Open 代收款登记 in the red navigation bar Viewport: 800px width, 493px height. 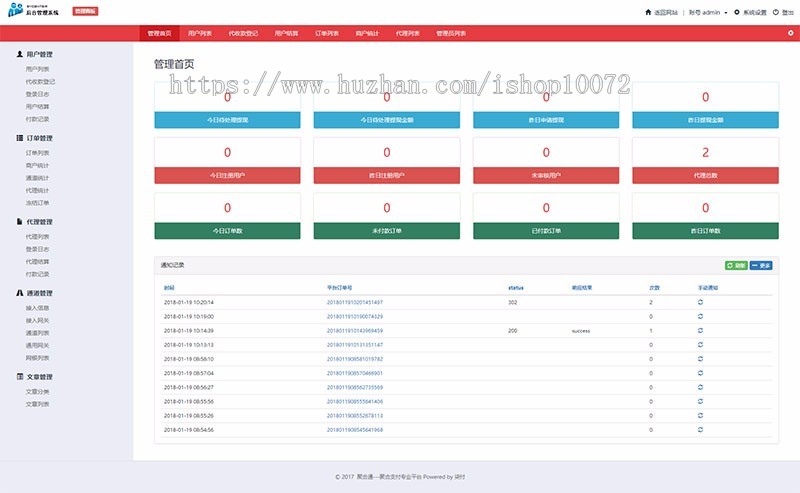(243, 33)
